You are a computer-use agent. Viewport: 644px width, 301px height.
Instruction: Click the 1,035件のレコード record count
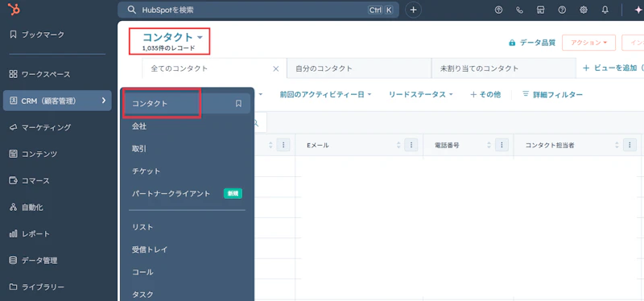point(169,48)
